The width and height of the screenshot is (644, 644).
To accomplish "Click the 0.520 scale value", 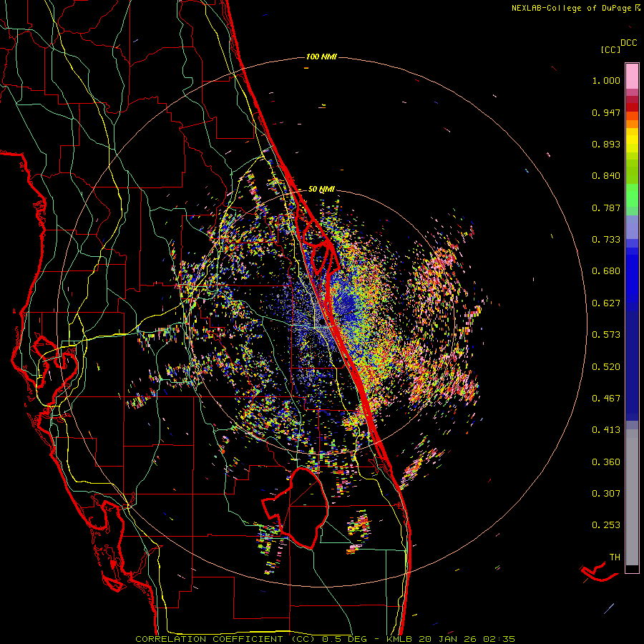I will click(606, 367).
